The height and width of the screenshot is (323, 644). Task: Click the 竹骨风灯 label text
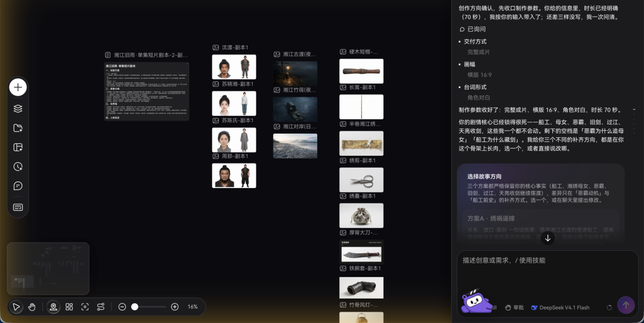pos(364,305)
